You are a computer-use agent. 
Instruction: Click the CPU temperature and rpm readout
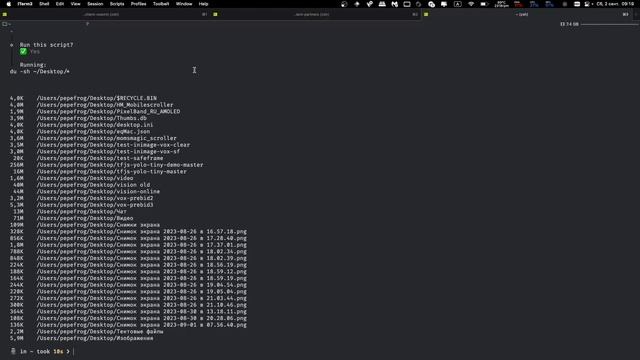[x=502, y=4]
